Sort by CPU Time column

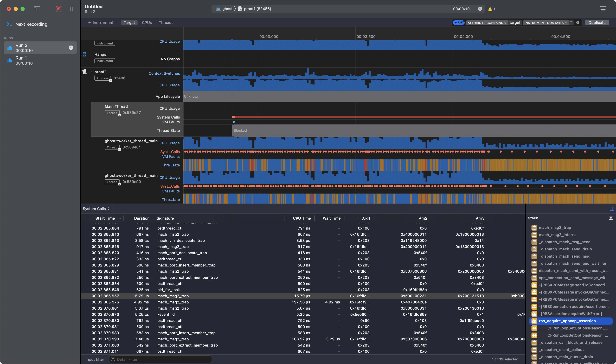click(x=301, y=218)
